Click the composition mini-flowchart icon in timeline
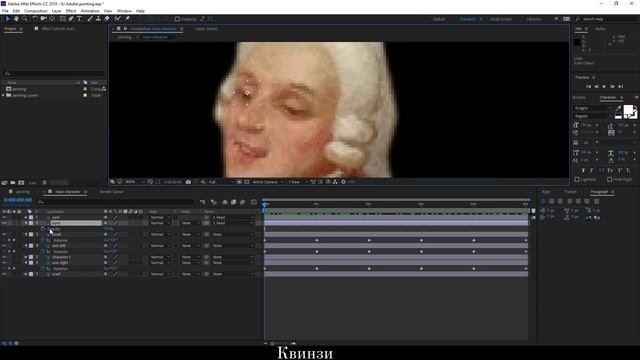 point(202,202)
